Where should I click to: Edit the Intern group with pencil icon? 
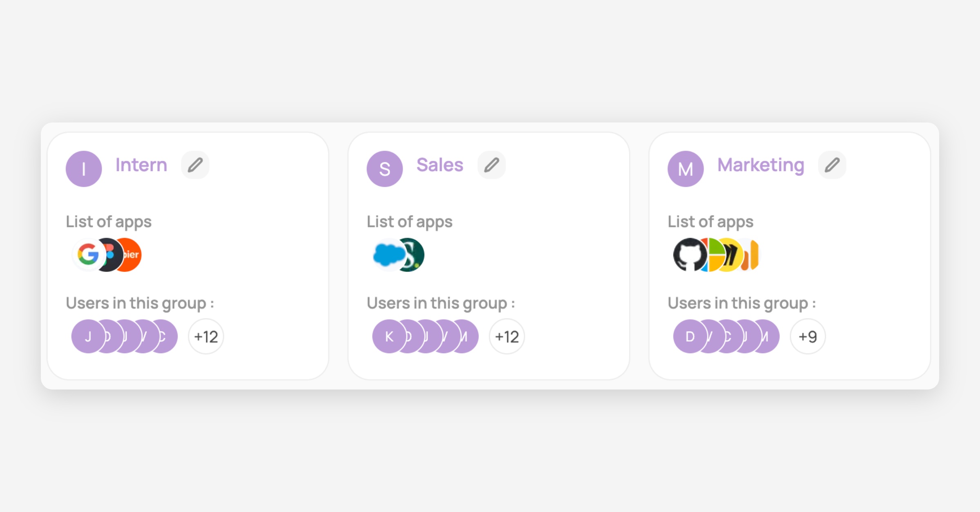pos(195,165)
